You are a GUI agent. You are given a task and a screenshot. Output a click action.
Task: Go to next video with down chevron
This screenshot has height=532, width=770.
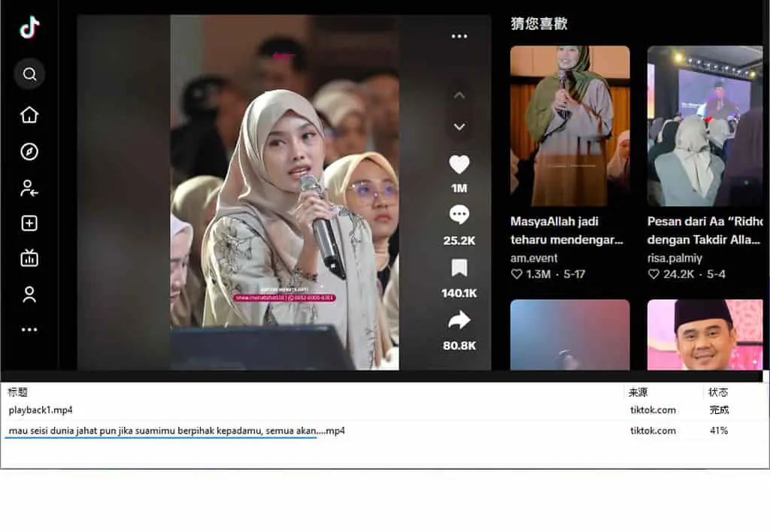[x=459, y=127]
